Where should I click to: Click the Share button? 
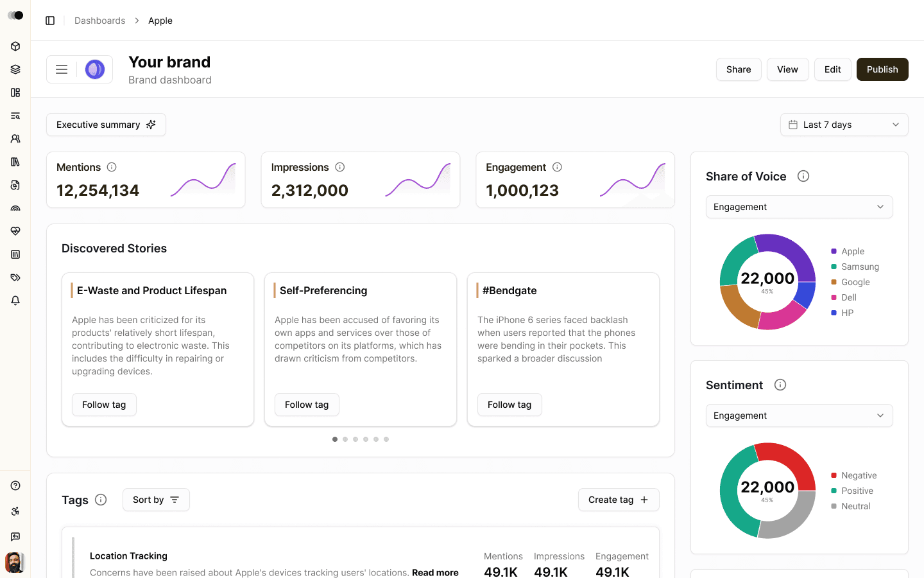pyautogui.click(x=739, y=69)
